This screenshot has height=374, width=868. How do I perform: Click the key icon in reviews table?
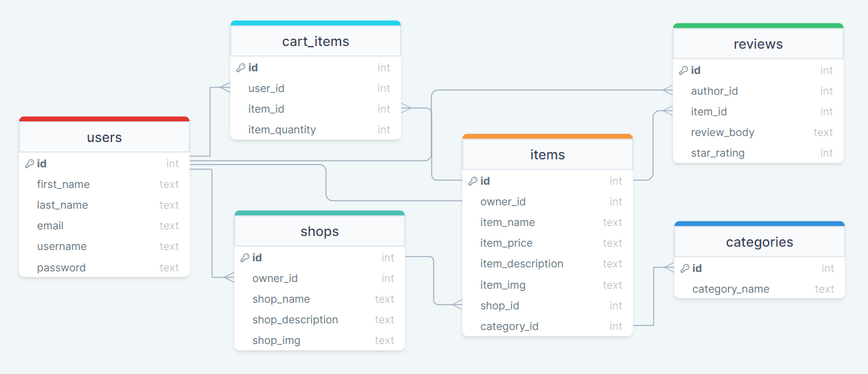tap(683, 70)
